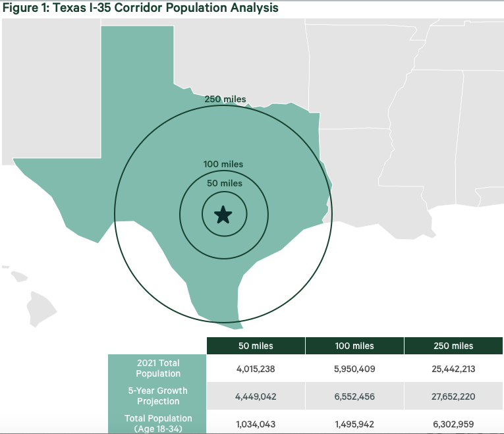Viewport: 504px width, 434px height.
Task: Click the cell showing 6,552,456
Action: 354,396
